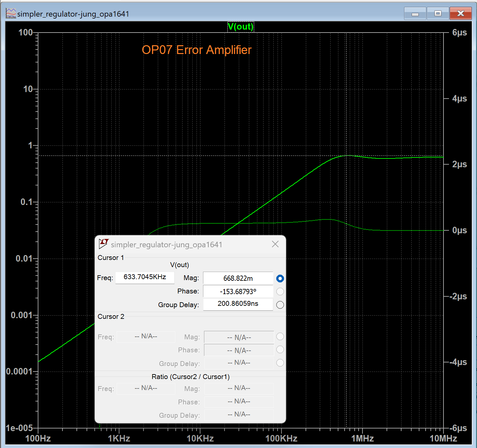Select the Cursor 2 Phase radio button
477x448 pixels.
coord(280,349)
